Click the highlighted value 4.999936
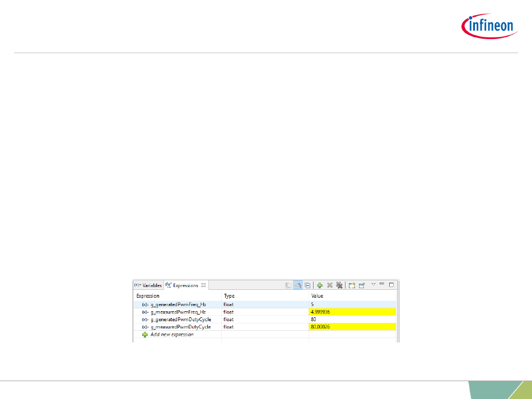The height and width of the screenshot is (399, 532). (x=320, y=312)
